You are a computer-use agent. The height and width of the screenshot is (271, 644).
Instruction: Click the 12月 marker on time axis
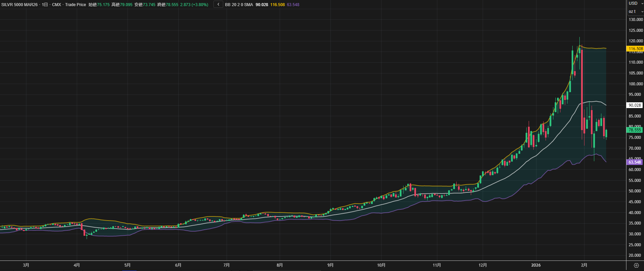coord(483,265)
